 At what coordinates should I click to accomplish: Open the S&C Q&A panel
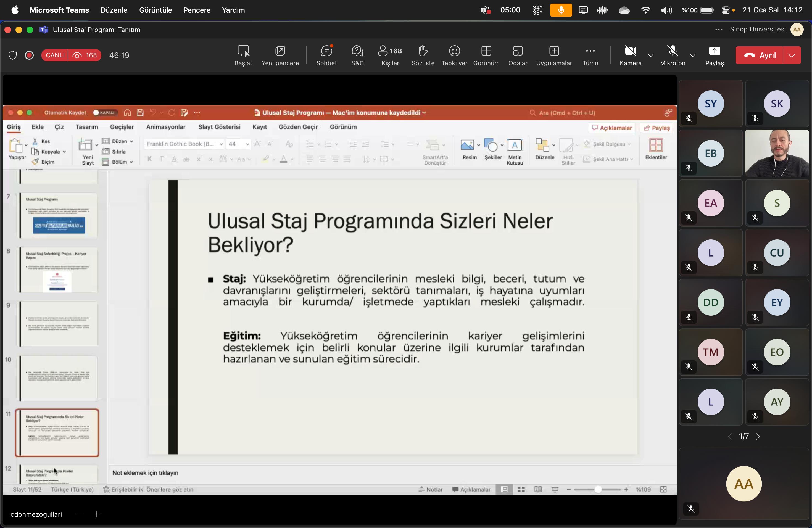[x=357, y=55]
